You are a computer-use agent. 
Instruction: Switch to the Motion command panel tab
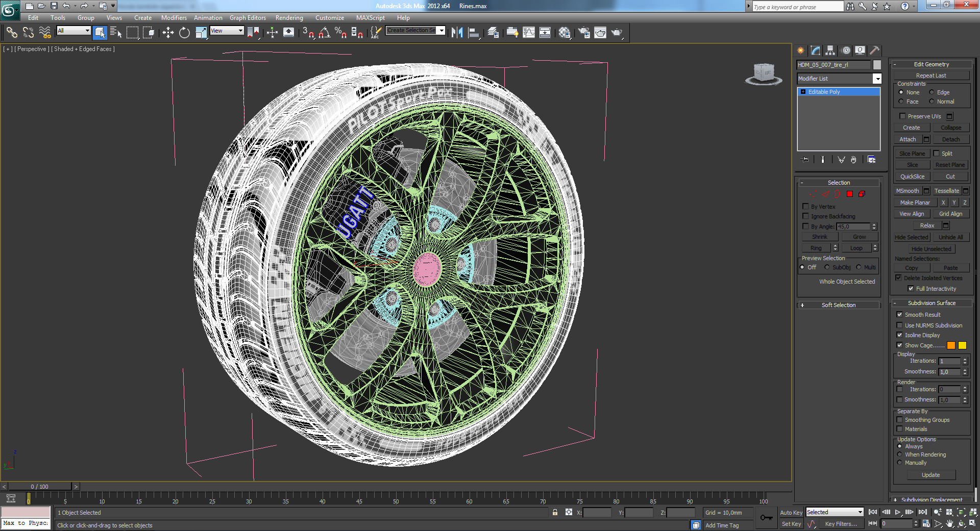(x=846, y=50)
